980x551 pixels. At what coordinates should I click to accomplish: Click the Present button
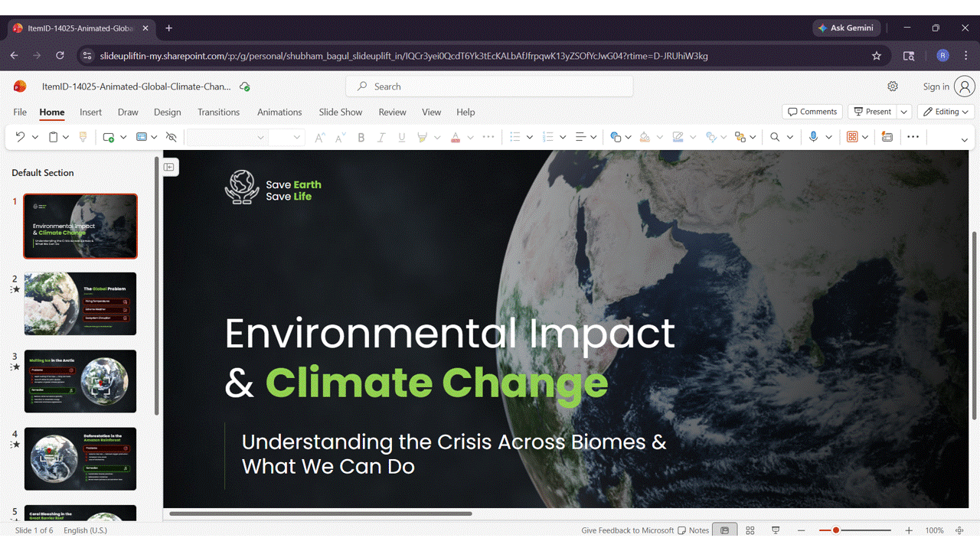[x=873, y=112]
